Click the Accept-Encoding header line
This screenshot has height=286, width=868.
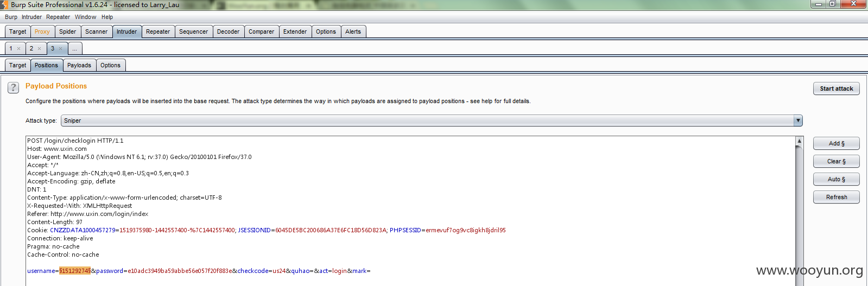click(71, 181)
